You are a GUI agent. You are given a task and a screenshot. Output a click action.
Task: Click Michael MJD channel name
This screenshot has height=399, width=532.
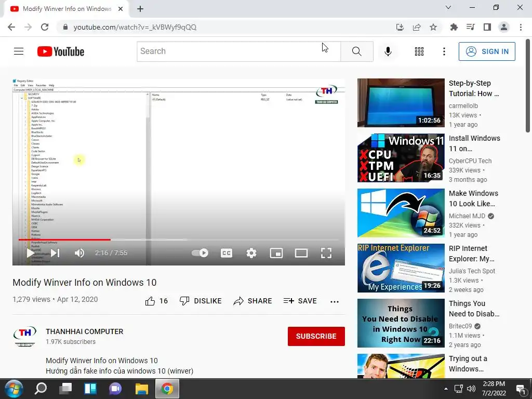467,216
